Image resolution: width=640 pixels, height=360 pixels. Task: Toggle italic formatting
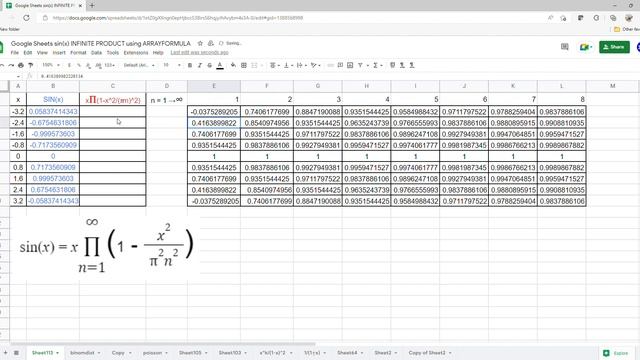[200, 65]
